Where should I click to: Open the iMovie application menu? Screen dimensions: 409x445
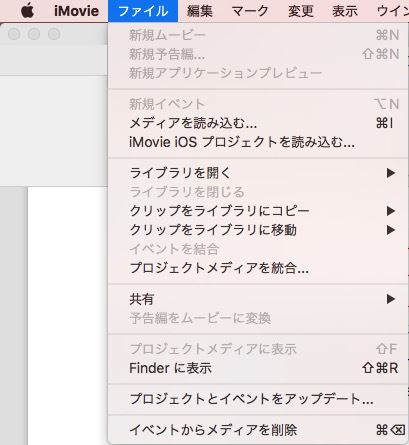coord(76,11)
